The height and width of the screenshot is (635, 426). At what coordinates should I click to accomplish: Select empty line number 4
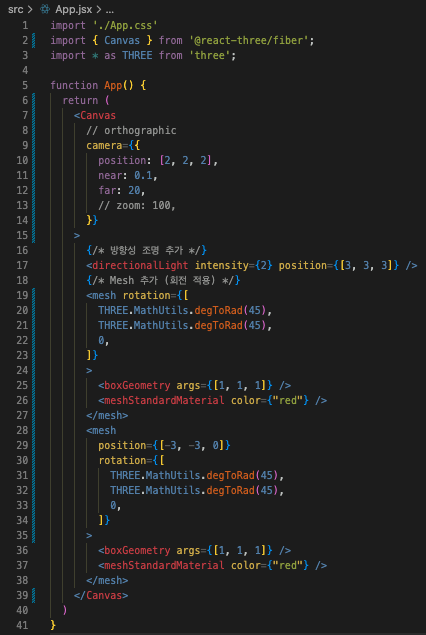pos(25,70)
